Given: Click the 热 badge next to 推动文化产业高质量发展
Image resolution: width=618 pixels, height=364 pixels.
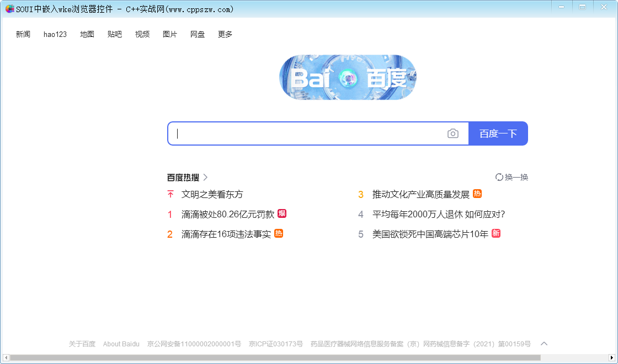Looking at the screenshot, I should click(477, 194).
